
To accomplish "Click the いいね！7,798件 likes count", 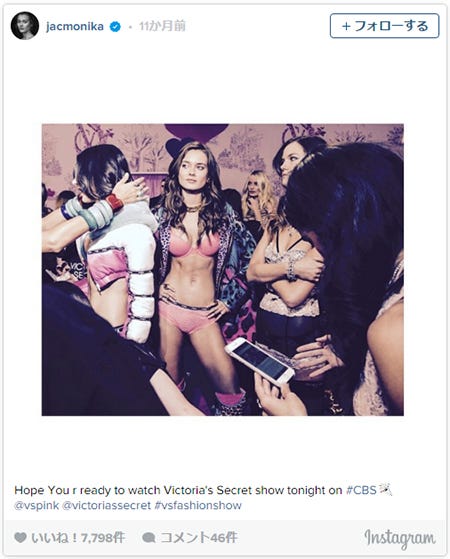I will pyautogui.click(x=78, y=538).
